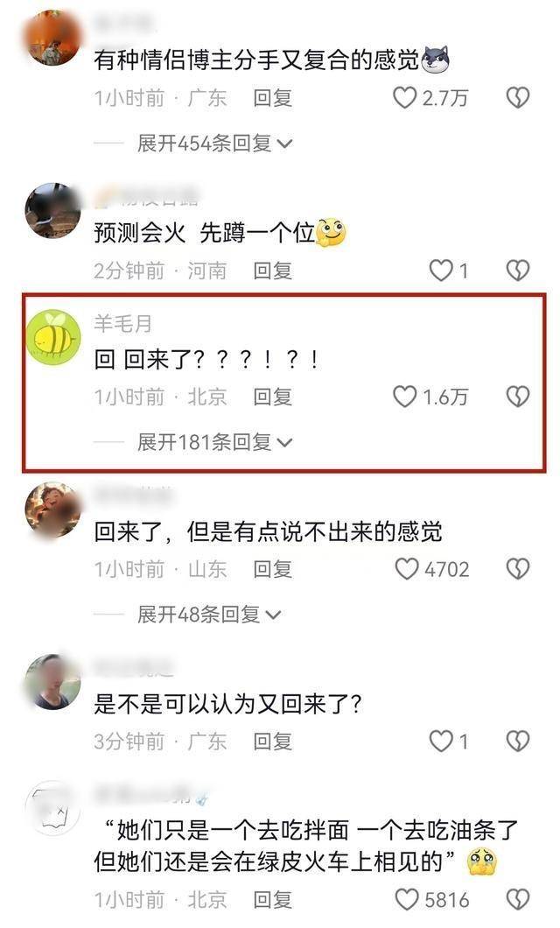Screen dimensions: 560x928
Task: Like the comment with 2.7万 likes
Action: [404, 98]
